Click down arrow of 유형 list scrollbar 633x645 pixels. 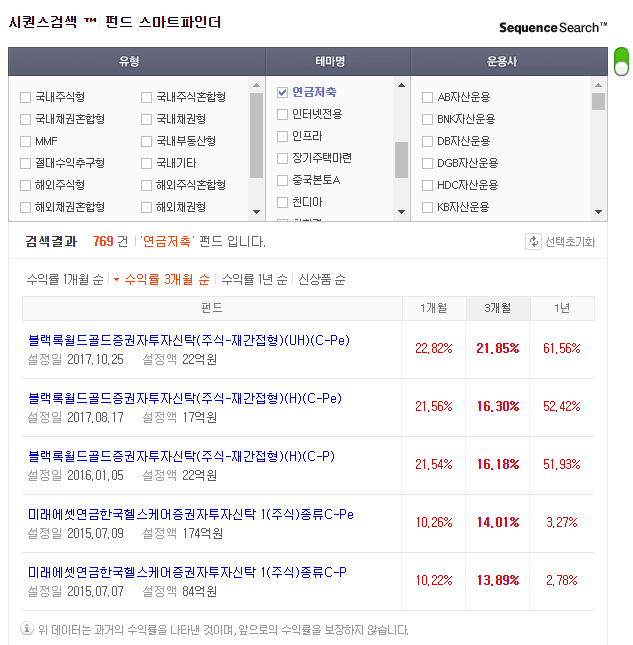[x=256, y=212]
